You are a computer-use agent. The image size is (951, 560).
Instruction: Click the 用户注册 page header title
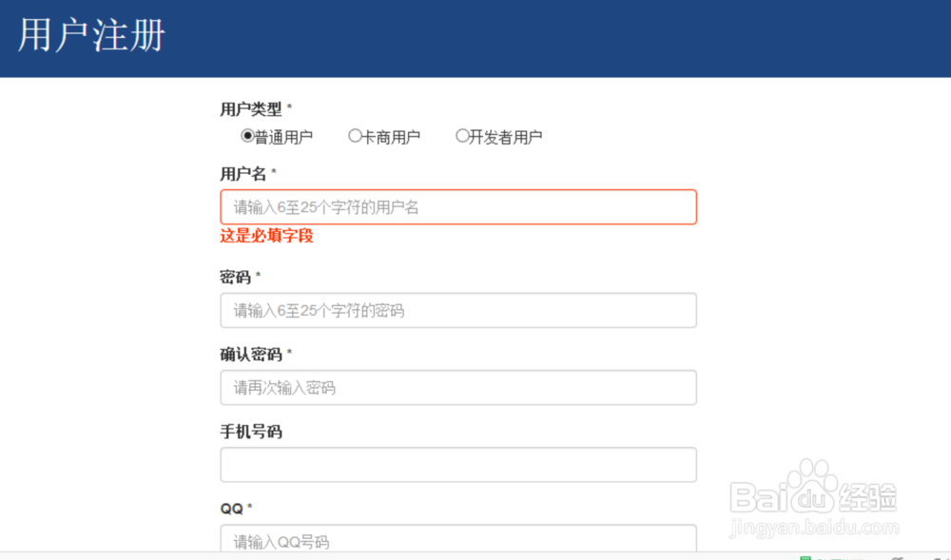92,36
